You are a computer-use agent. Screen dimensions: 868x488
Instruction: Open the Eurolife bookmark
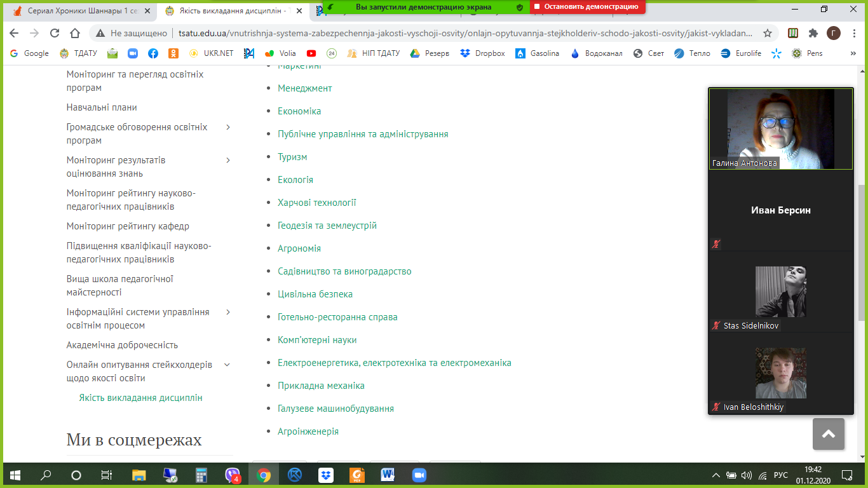(x=741, y=53)
